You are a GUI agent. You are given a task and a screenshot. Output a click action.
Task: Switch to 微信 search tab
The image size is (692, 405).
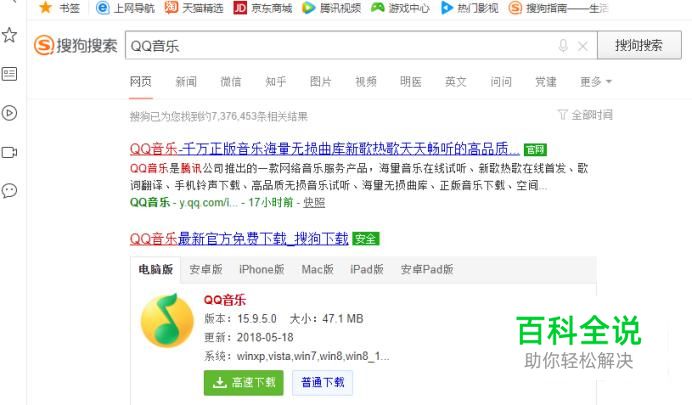(231, 82)
